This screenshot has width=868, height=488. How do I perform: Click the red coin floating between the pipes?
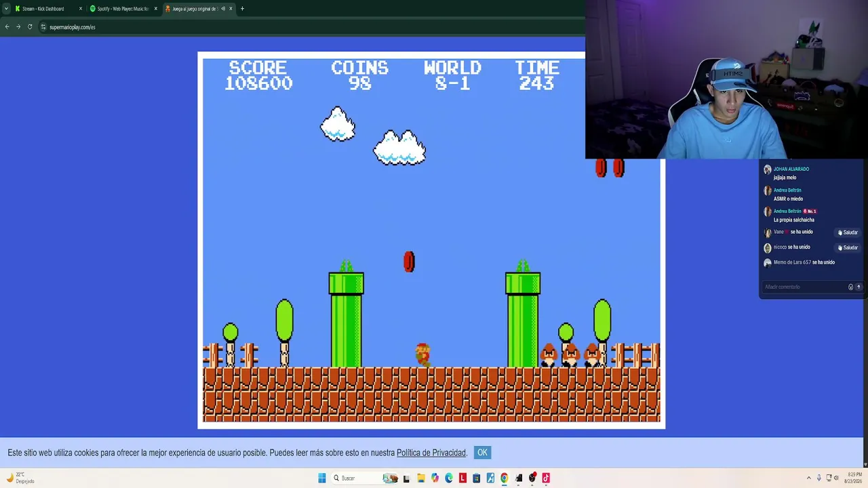[409, 262]
